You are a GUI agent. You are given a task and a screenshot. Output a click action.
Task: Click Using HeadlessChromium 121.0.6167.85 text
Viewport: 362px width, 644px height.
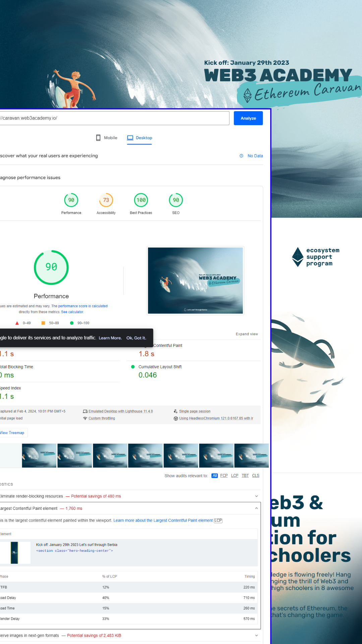(216, 418)
